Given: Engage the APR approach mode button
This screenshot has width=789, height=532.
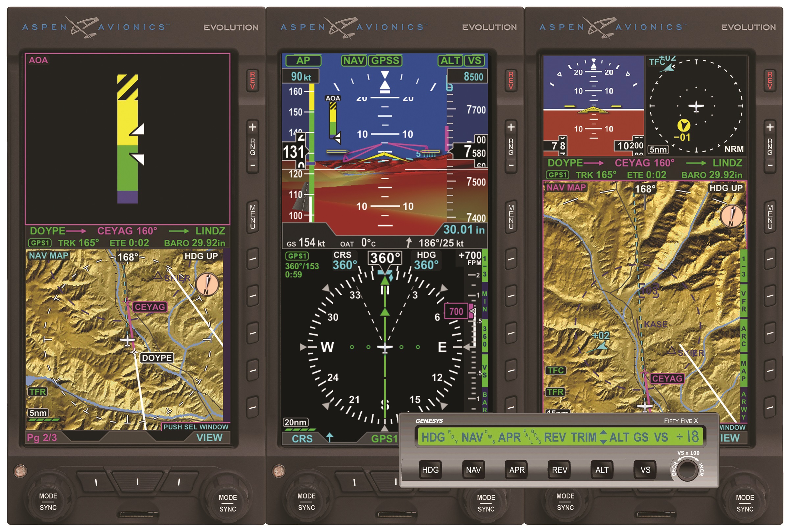Looking at the screenshot, I should (x=516, y=470).
